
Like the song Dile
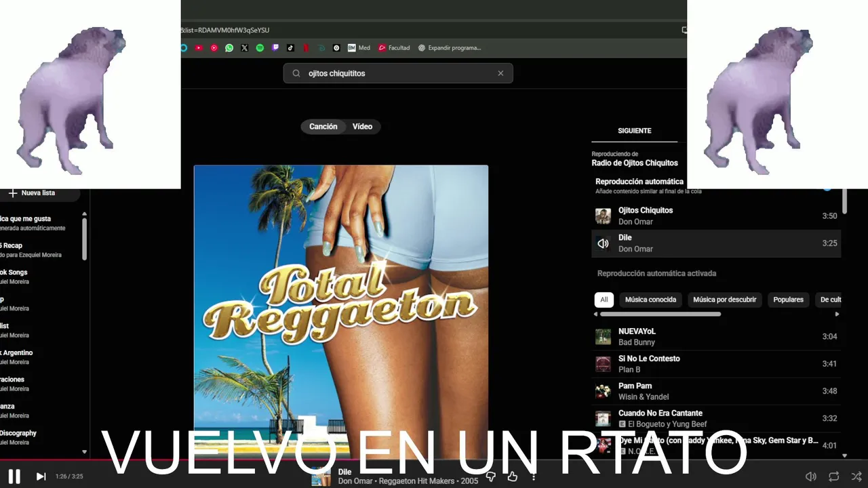pyautogui.click(x=513, y=476)
